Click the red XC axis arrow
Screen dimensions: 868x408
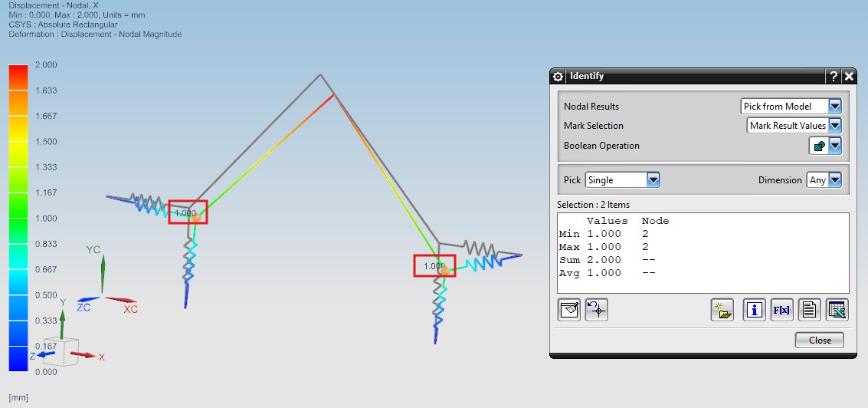tap(120, 300)
